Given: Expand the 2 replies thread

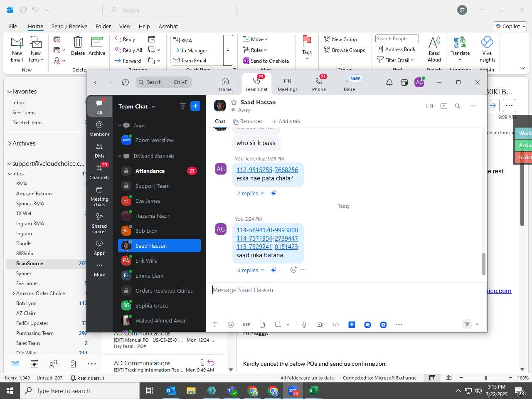Looking at the screenshot, I should pyautogui.click(x=251, y=193).
